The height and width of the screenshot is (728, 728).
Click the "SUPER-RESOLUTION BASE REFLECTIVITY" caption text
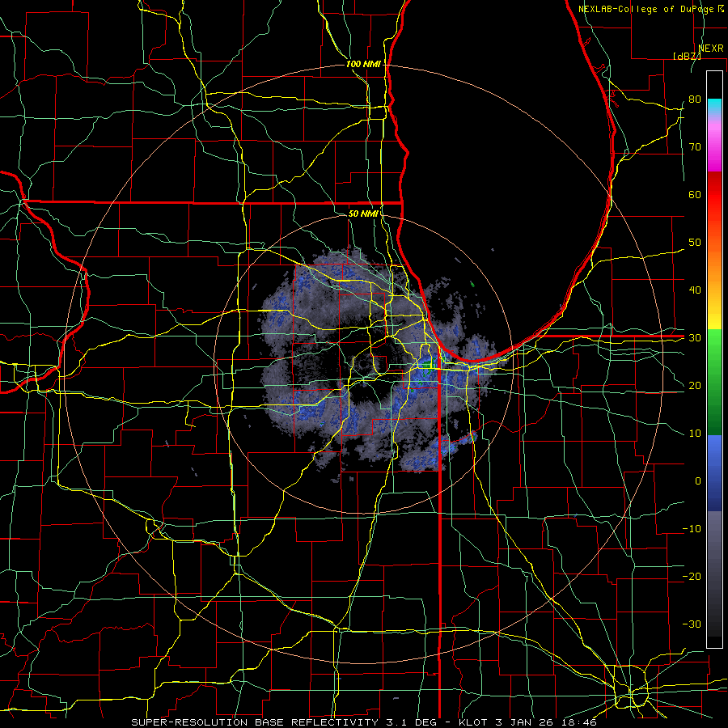click(255, 722)
